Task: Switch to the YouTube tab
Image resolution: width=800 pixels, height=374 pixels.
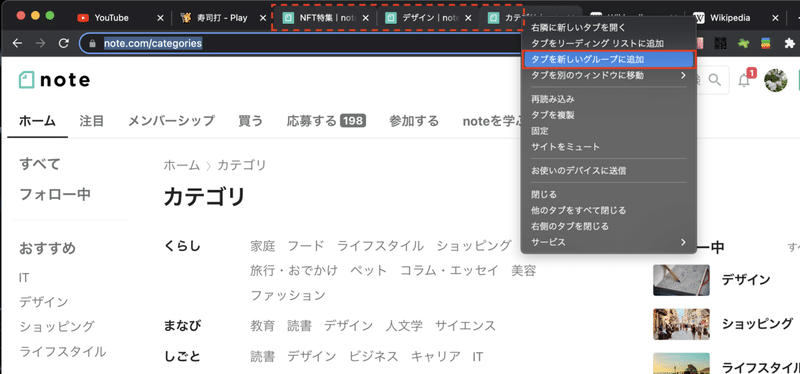Action: 119,18
